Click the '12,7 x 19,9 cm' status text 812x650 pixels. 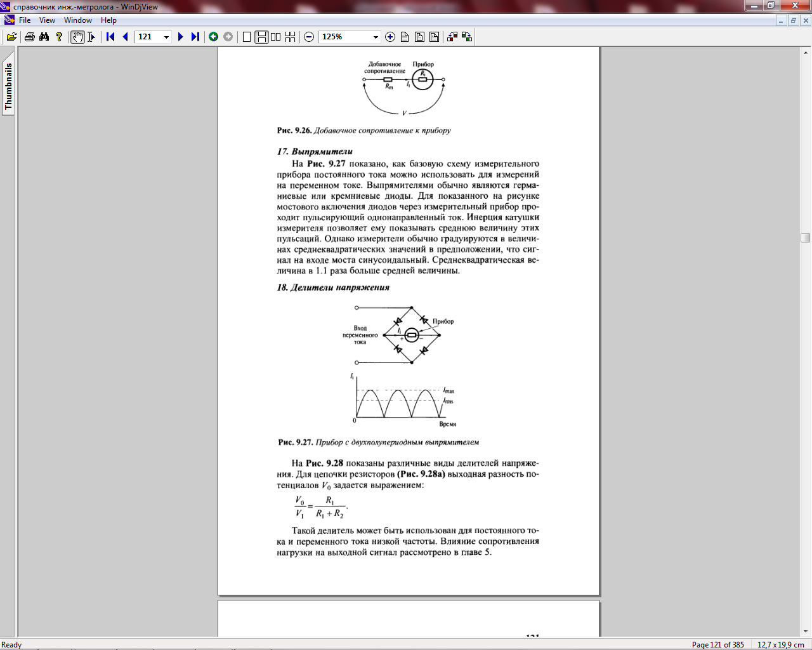click(x=780, y=644)
